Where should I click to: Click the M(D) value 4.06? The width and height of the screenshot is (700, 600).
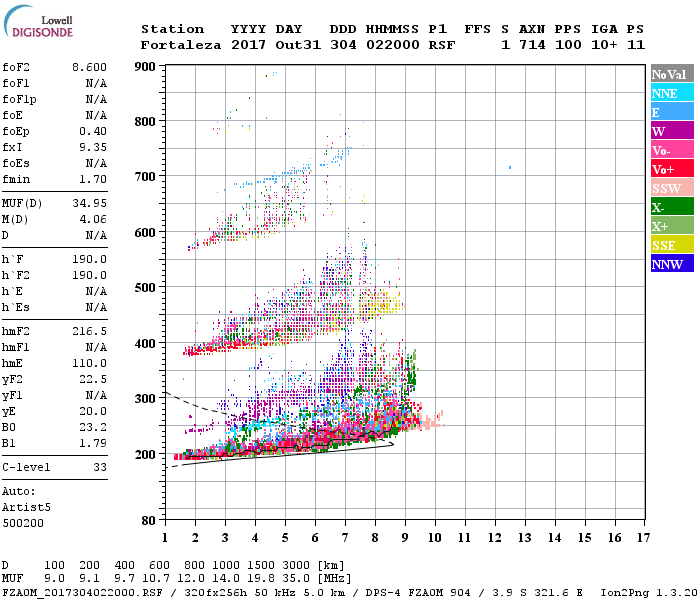93,219
